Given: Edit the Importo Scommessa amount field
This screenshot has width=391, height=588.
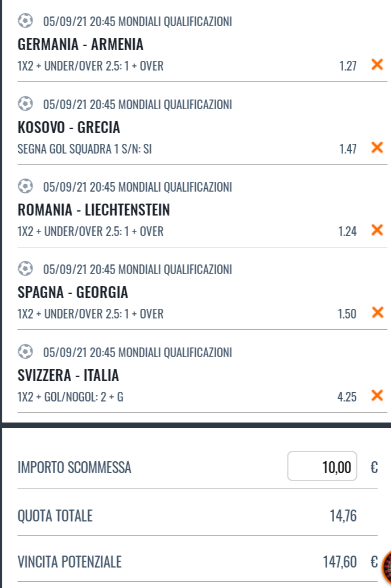Looking at the screenshot, I should click(x=322, y=466).
